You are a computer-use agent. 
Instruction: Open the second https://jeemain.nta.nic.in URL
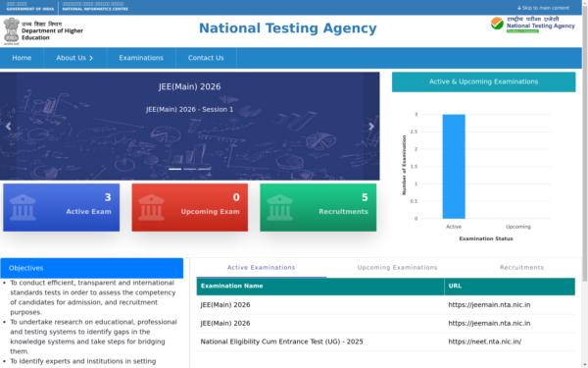click(x=489, y=323)
